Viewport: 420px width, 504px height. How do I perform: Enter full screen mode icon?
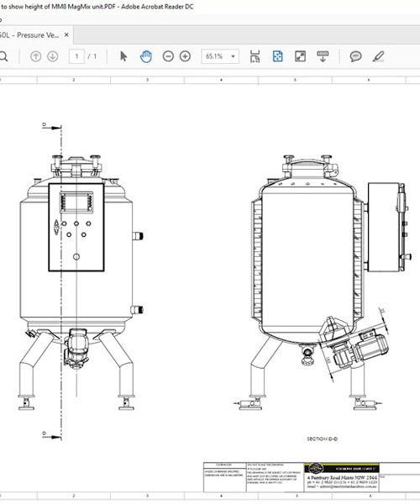[x=300, y=56]
